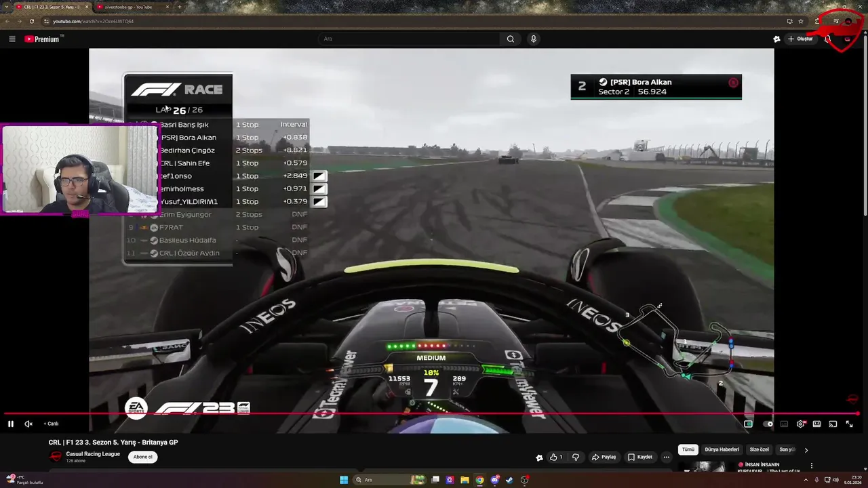
Task: Open Casual Racing League channel avatar
Action: (56, 457)
